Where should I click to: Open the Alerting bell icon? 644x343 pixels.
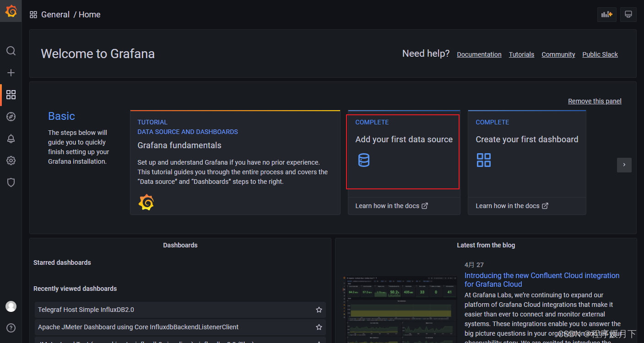(11, 139)
